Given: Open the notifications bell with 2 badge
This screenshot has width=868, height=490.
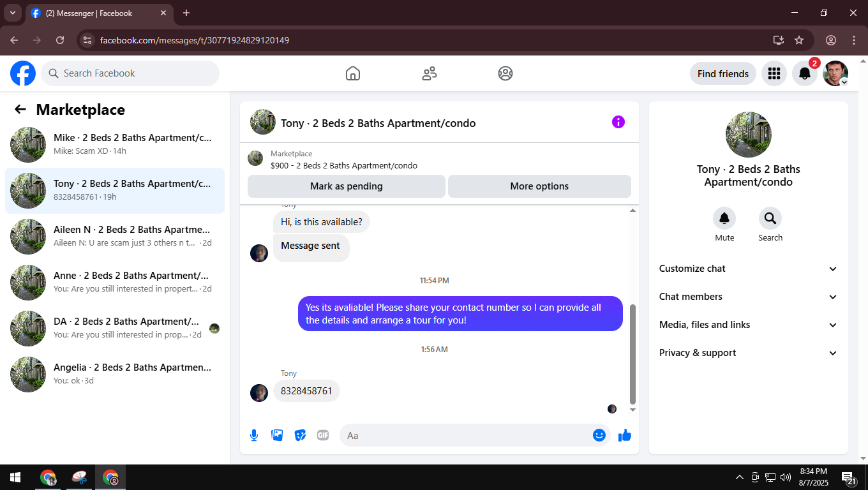Looking at the screenshot, I should tap(805, 73).
